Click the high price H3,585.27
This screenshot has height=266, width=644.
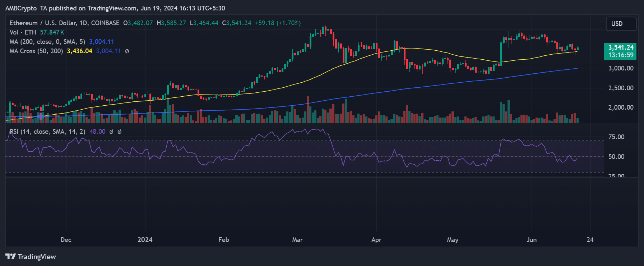coord(171,23)
